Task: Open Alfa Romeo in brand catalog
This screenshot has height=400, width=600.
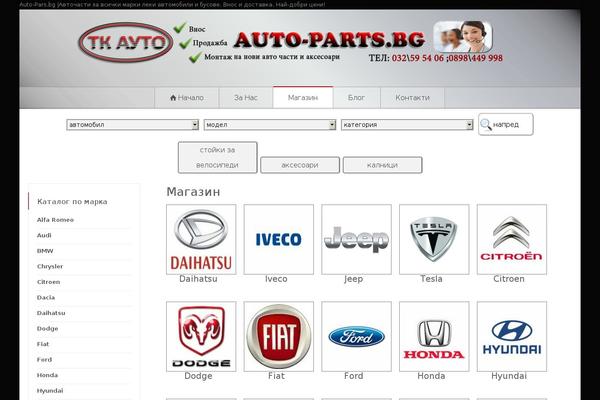Action: [x=55, y=220]
